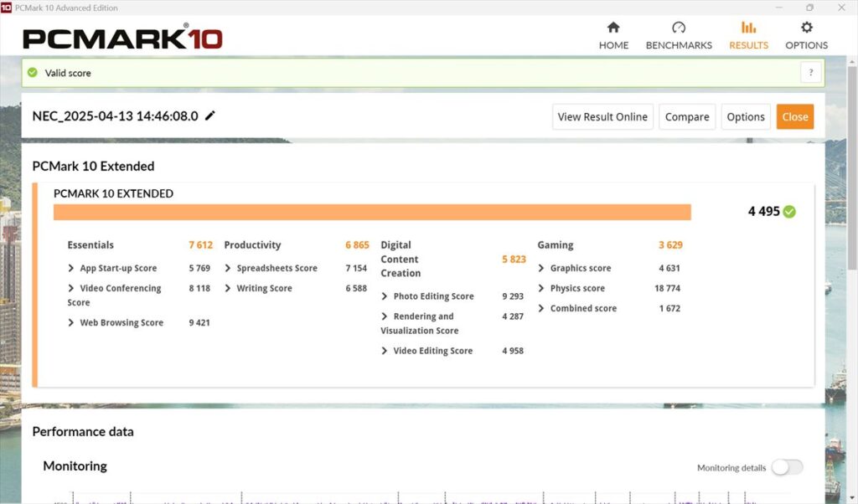
Task: Click the home house icon
Action: (613, 28)
